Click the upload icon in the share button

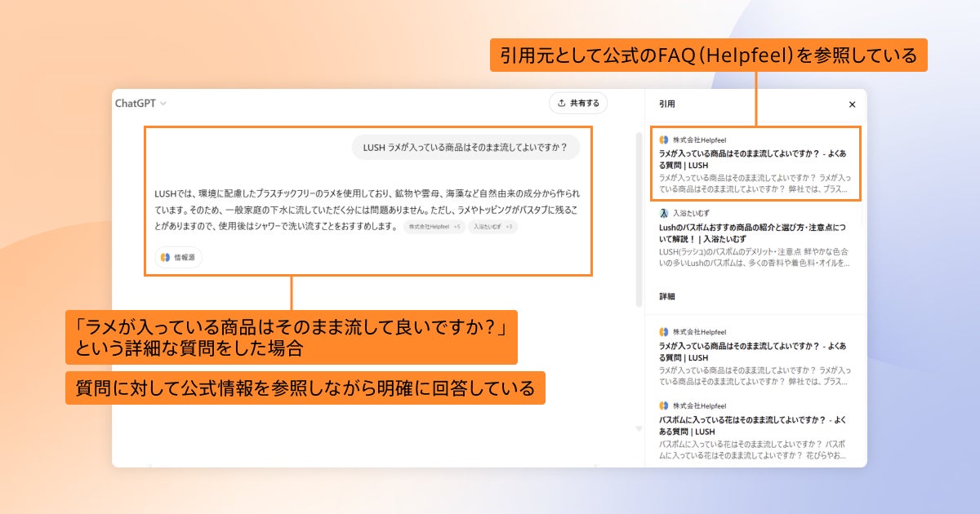point(561,104)
